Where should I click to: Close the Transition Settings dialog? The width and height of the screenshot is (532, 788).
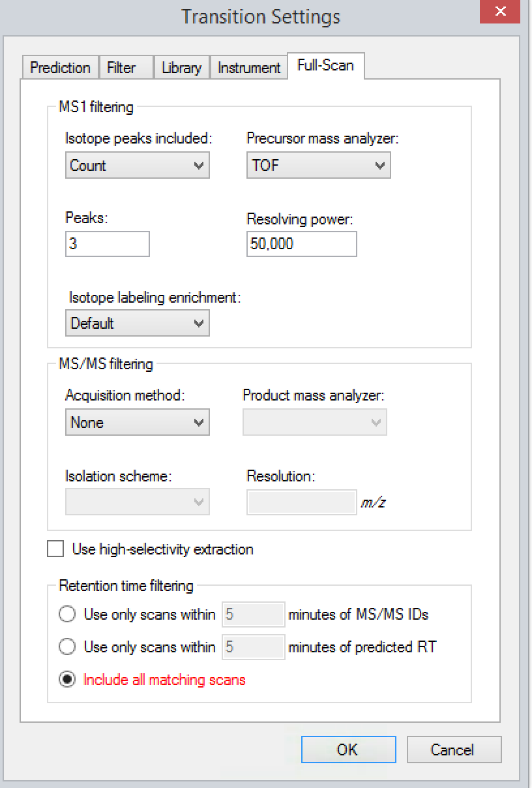coord(499,12)
